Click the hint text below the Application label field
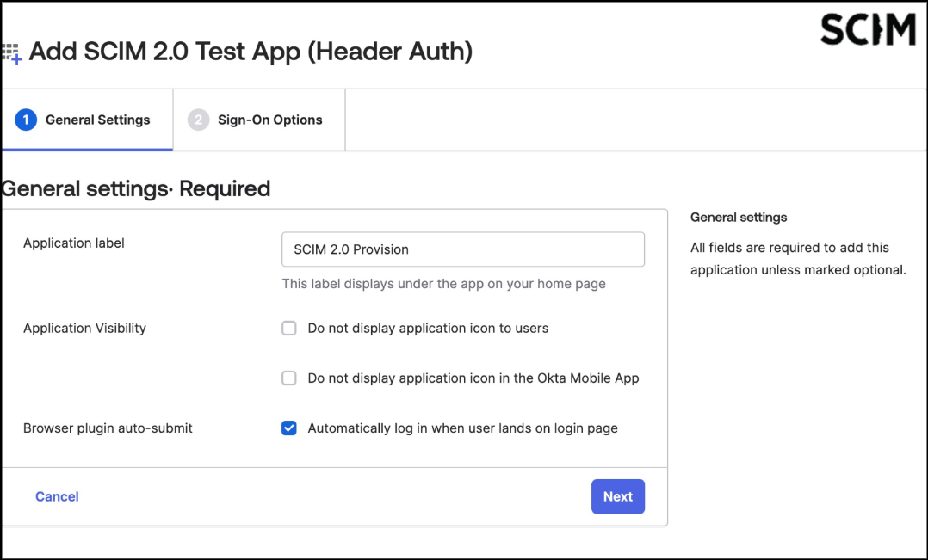This screenshot has height=560, width=928. tap(443, 284)
